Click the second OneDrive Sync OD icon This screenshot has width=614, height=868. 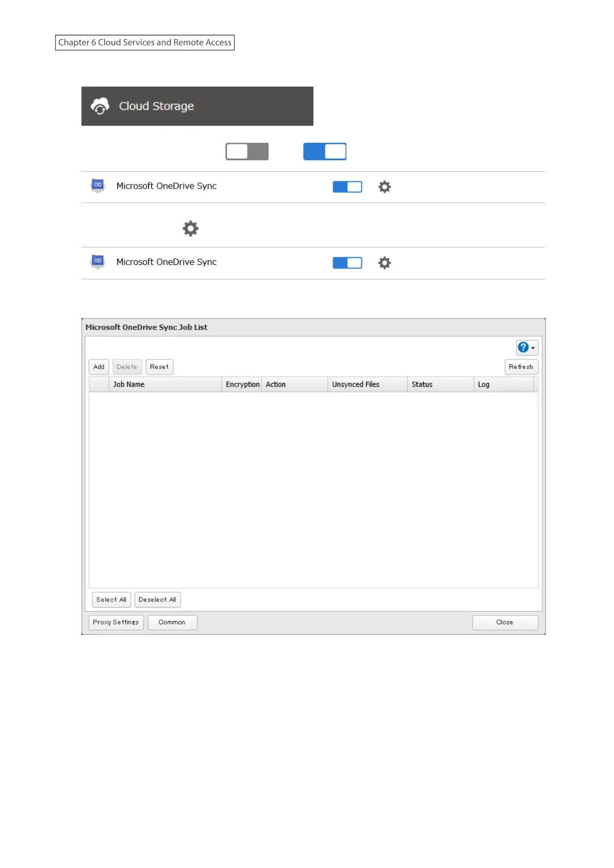tap(98, 262)
